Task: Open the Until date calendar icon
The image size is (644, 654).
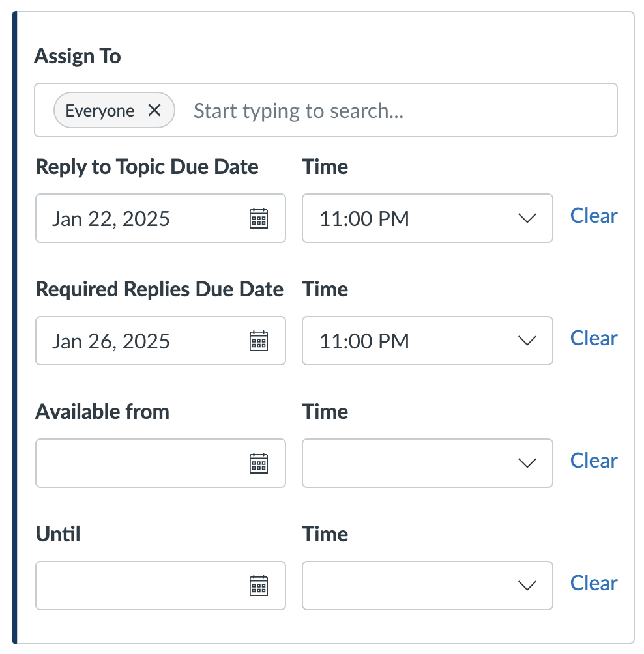Action: [x=259, y=586]
